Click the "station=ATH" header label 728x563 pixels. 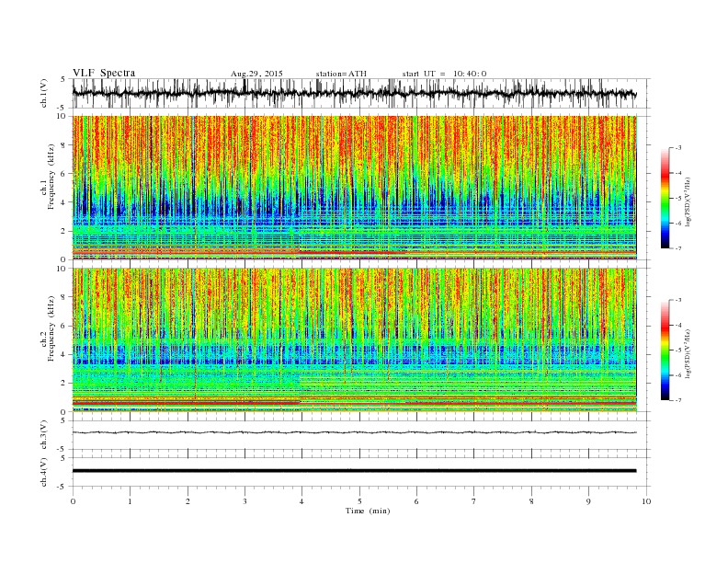coord(341,74)
